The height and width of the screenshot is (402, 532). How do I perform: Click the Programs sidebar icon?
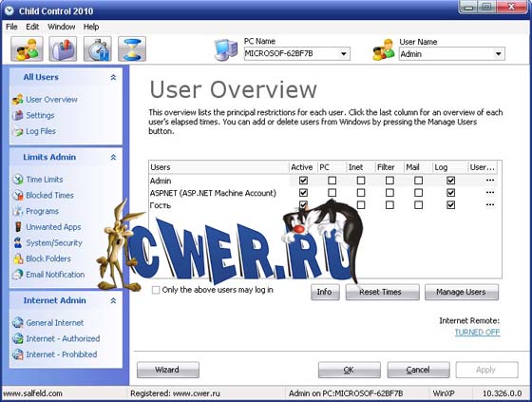point(18,211)
